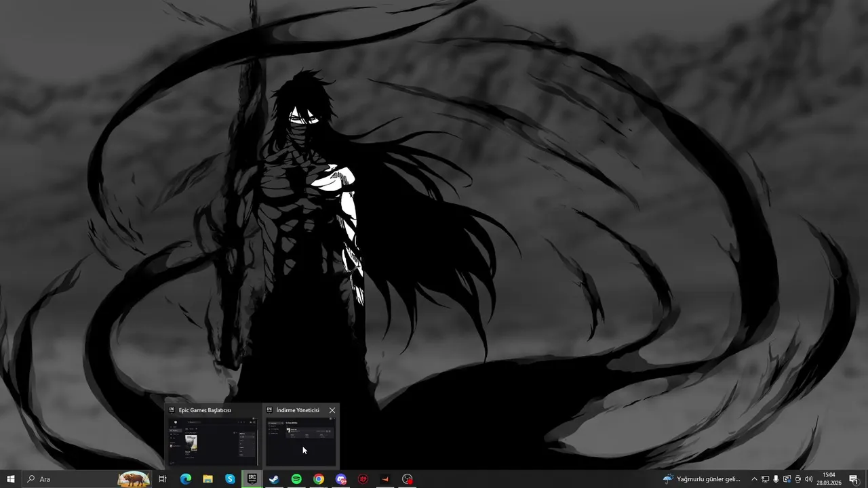The height and width of the screenshot is (488, 868).
Task: Select İndirme Yöneticisi preview thumbnail
Action: [300, 441]
